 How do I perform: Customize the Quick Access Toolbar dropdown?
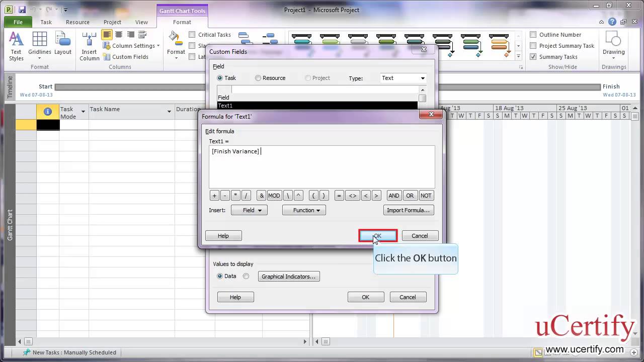[x=65, y=10]
